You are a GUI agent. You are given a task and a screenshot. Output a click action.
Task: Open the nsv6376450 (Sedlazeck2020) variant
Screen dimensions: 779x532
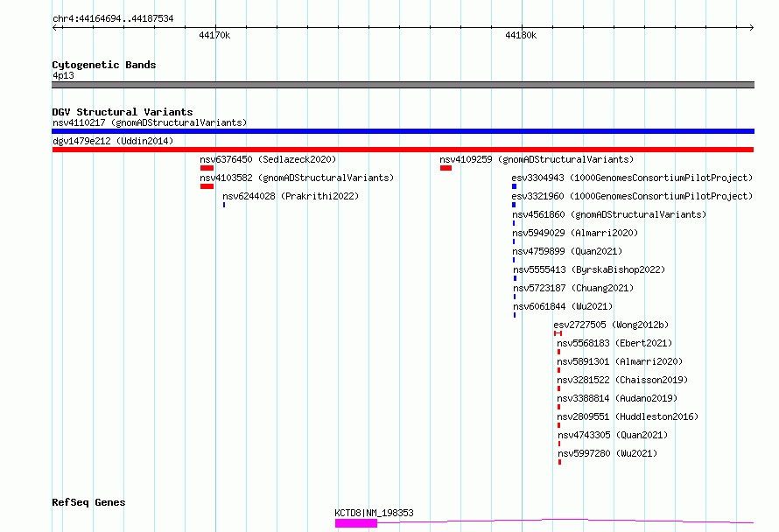tap(268, 159)
